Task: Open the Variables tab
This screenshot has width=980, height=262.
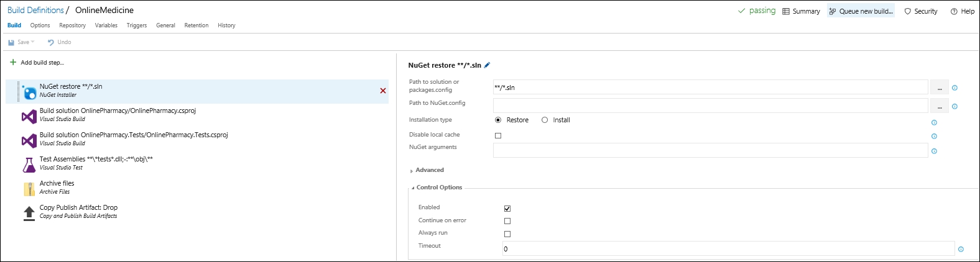Action: pyautogui.click(x=106, y=25)
